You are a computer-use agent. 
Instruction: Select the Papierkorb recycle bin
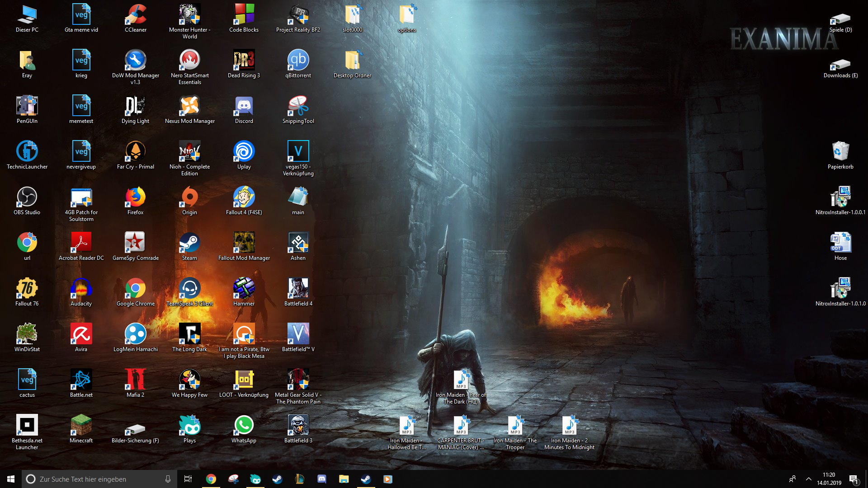(841, 155)
